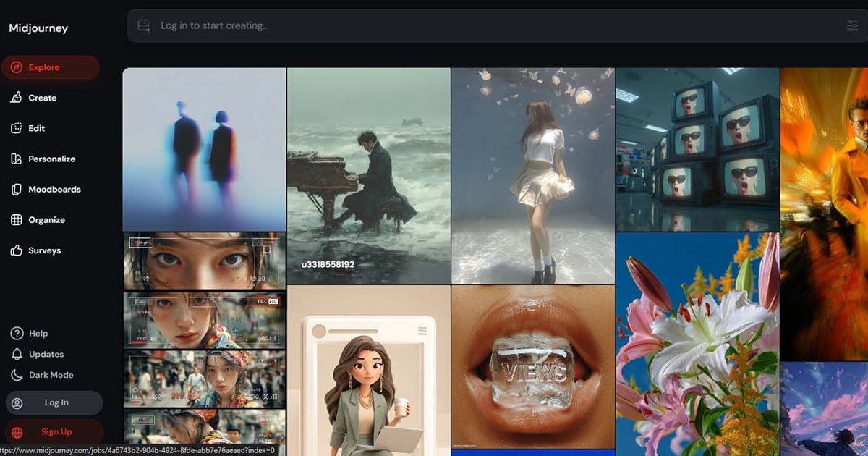
Task: Click the Moodboards icon in sidebar
Action: tap(16, 189)
